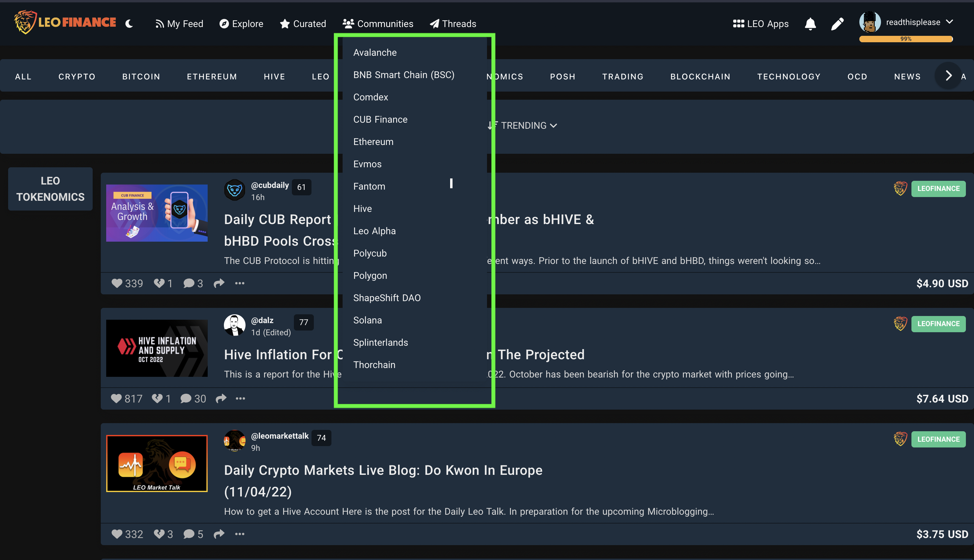
Task: Select the HIVE topic tab
Action: (274, 76)
